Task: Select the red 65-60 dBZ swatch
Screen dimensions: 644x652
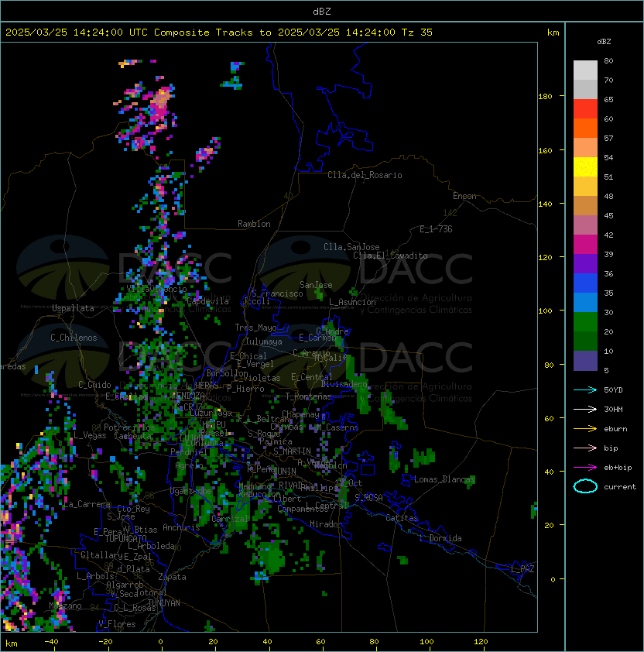Action: pyautogui.click(x=585, y=109)
